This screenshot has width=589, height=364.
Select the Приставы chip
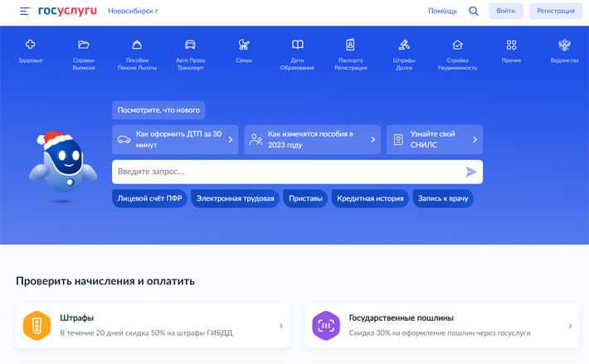[305, 198]
